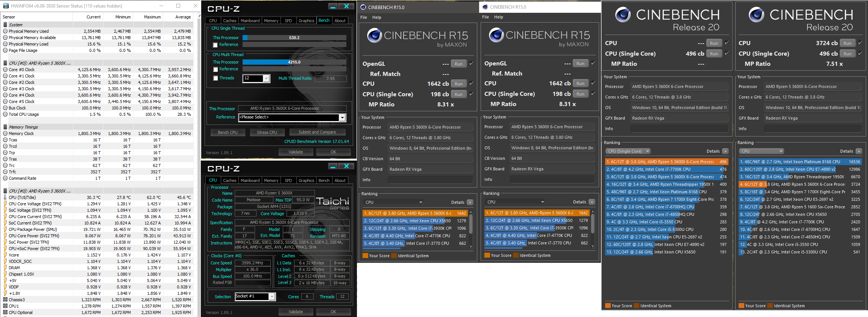Open the Help menu in the white-titled Cinebench R15
The width and height of the screenshot is (868, 317).
pos(499,17)
